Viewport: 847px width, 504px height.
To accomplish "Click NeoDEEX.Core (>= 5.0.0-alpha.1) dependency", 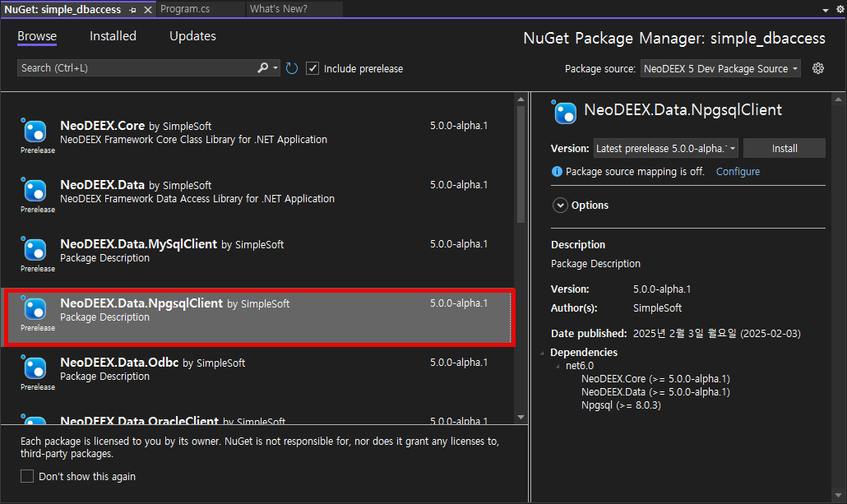I will point(655,379).
